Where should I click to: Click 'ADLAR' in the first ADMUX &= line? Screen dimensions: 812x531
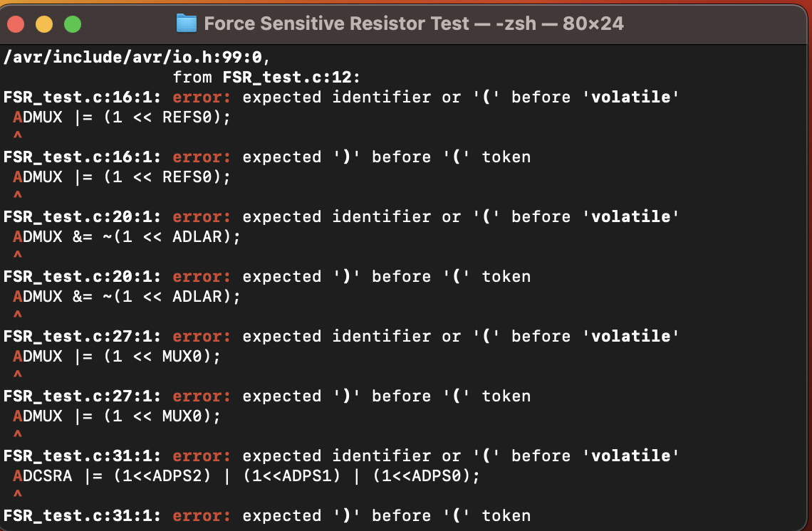[x=197, y=236]
